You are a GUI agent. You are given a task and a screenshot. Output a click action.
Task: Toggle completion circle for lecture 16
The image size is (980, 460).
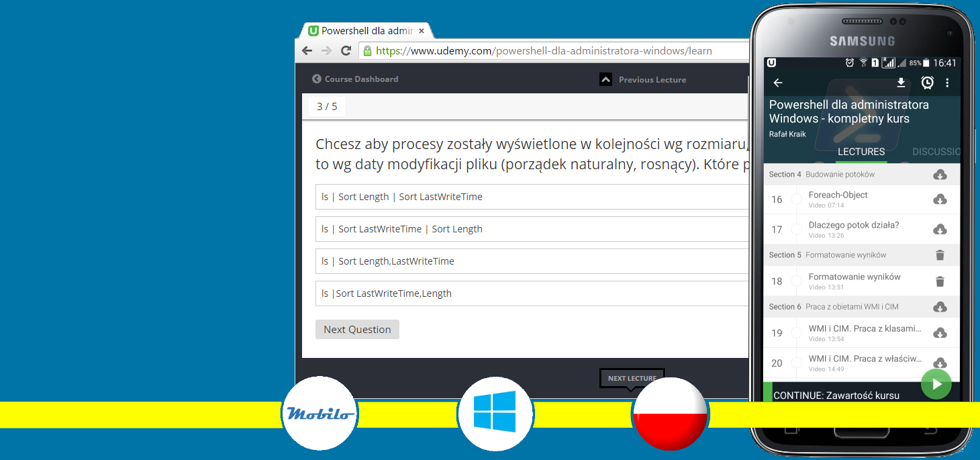pos(797,199)
